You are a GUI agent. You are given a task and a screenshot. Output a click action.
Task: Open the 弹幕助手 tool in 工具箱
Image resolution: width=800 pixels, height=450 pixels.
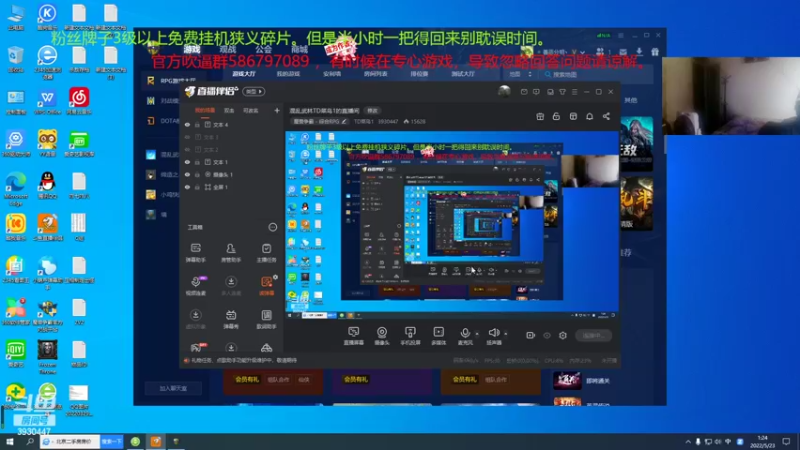(195, 253)
